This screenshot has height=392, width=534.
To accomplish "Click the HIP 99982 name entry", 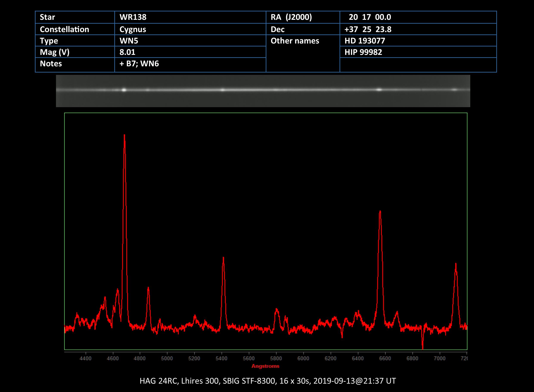I will click(363, 52).
